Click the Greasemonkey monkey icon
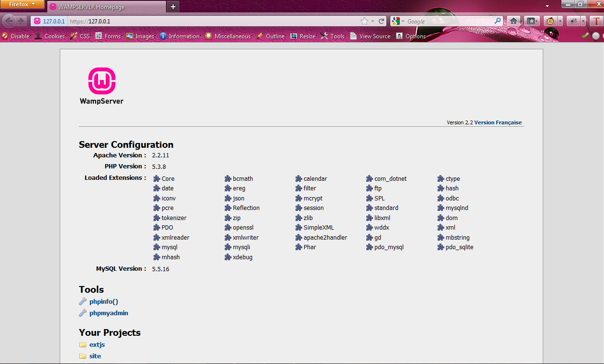The width and height of the screenshot is (604, 364). (x=550, y=21)
